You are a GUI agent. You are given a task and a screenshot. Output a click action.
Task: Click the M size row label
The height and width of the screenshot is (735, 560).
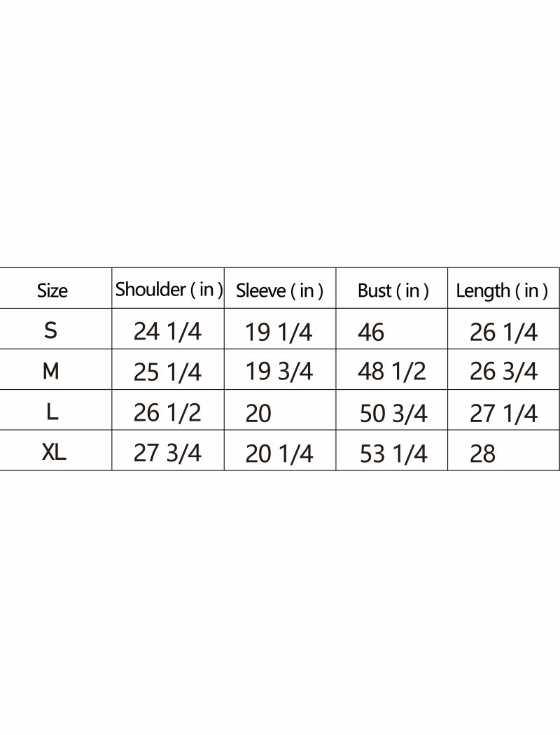coord(50,371)
